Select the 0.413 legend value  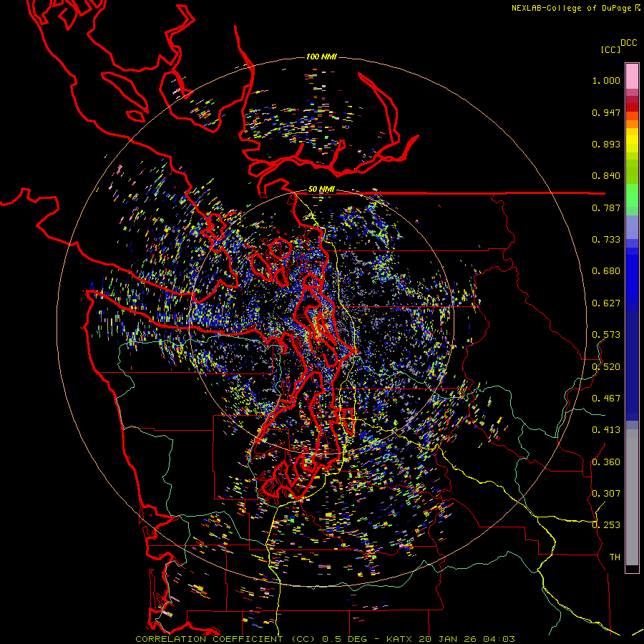click(606, 430)
